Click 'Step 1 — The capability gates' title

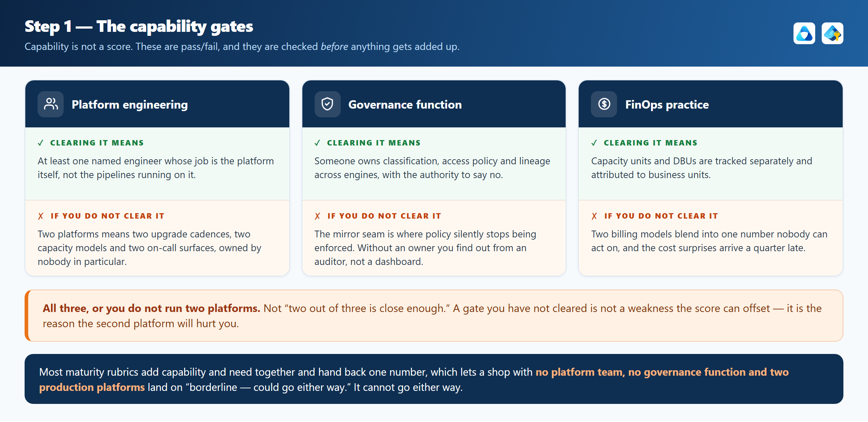tap(139, 26)
